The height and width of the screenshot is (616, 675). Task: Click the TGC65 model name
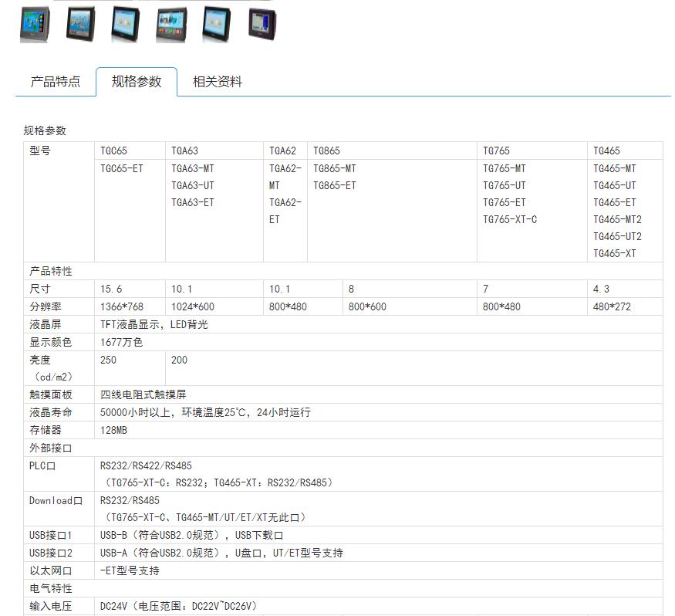coord(113,151)
